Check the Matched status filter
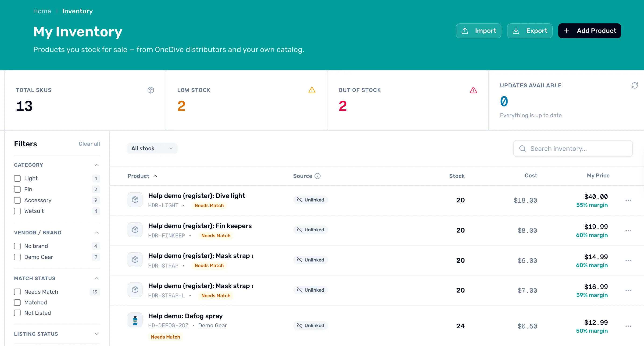The width and height of the screenshot is (644, 346). pos(17,303)
